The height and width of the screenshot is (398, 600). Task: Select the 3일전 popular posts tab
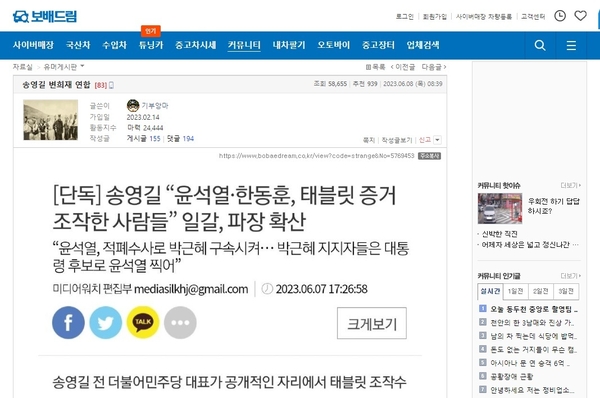tap(566, 291)
